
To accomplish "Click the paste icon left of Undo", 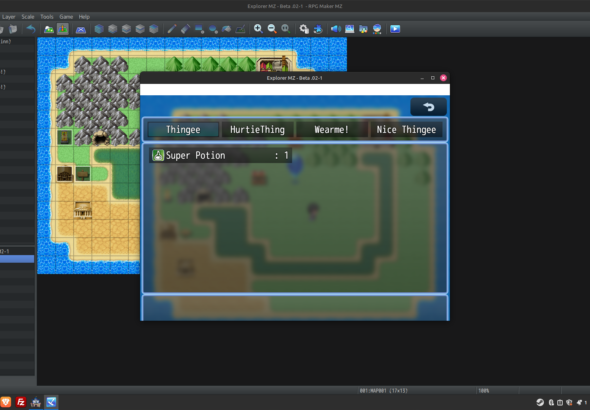I will (13, 29).
